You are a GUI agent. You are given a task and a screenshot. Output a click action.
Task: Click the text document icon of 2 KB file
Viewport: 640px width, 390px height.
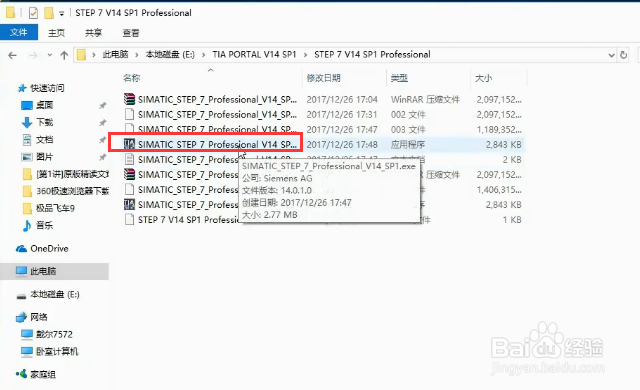(x=129, y=159)
